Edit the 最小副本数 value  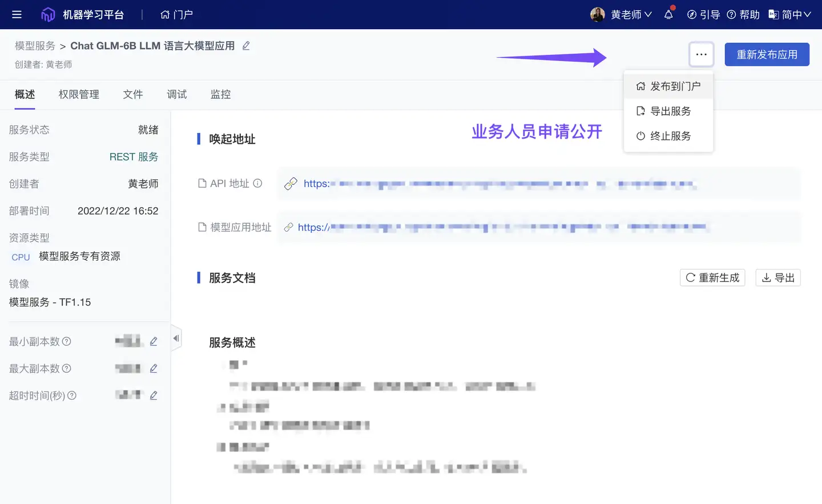click(154, 341)
